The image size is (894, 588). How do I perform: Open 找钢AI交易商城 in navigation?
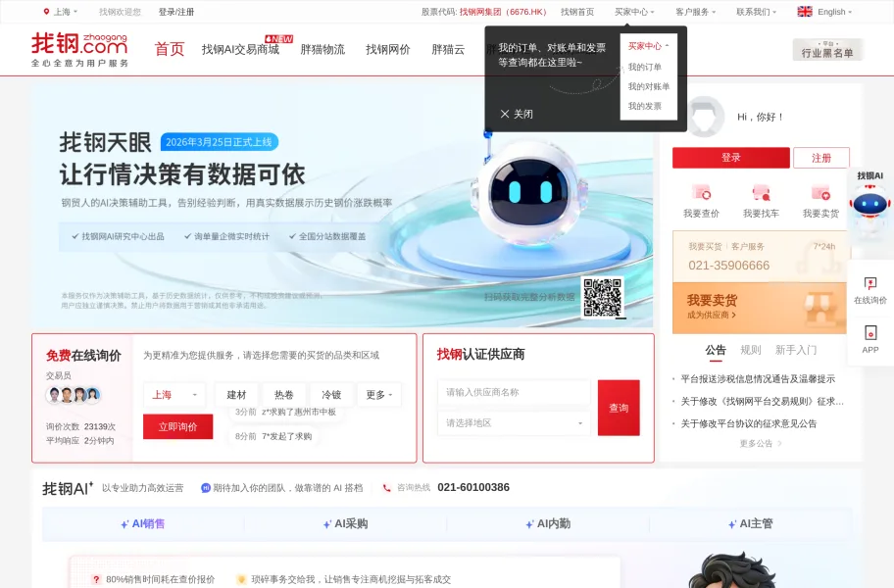240,50
